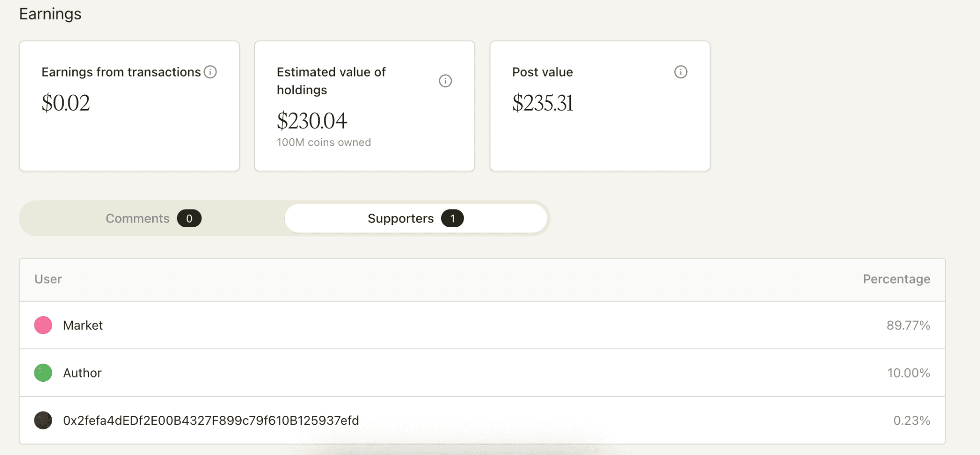Click the Market supporter name
This screenshot has height=455, width=980.
(x=83, y=325)
